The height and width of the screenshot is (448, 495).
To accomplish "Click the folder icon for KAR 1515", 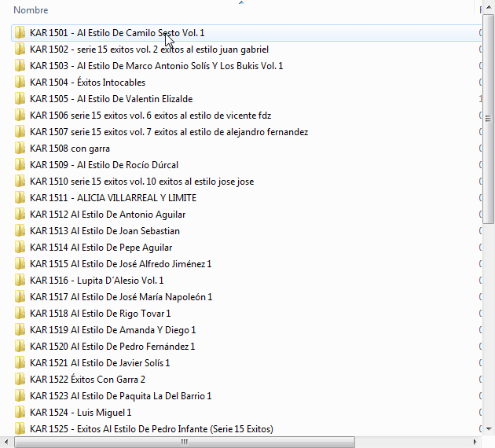I will point(20,263).
